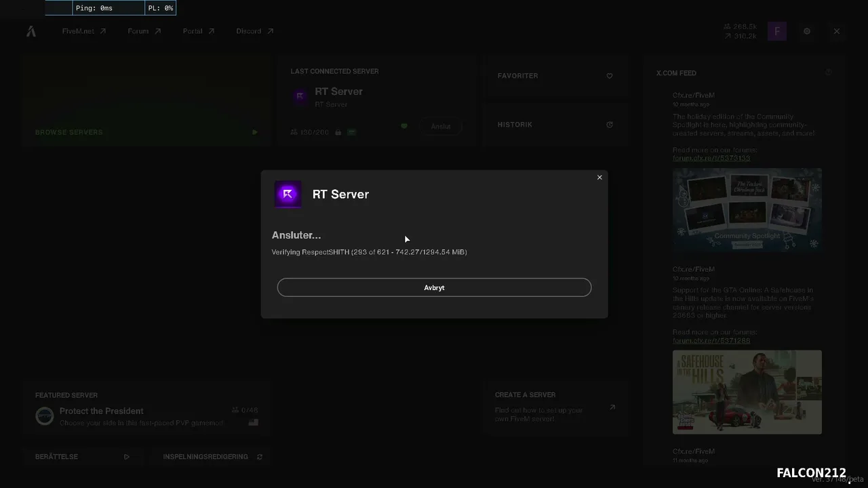Click the Create a Server arrow icon
868x488 pixels.
(x=612, y=407)
